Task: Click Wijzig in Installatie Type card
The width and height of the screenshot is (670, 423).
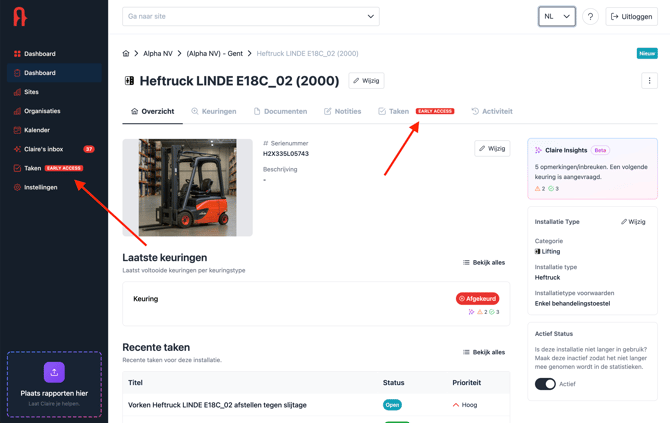Action: pos(633,222)
